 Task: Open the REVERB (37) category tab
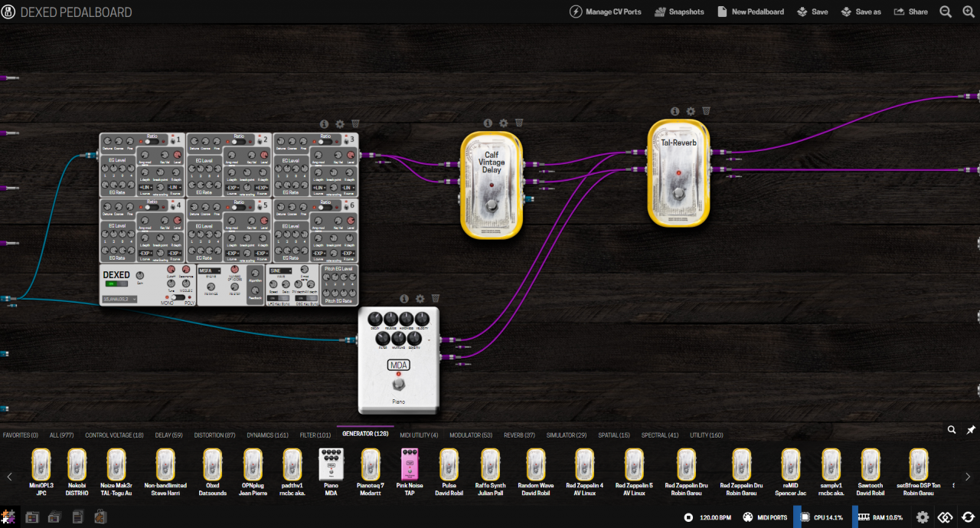519,435
